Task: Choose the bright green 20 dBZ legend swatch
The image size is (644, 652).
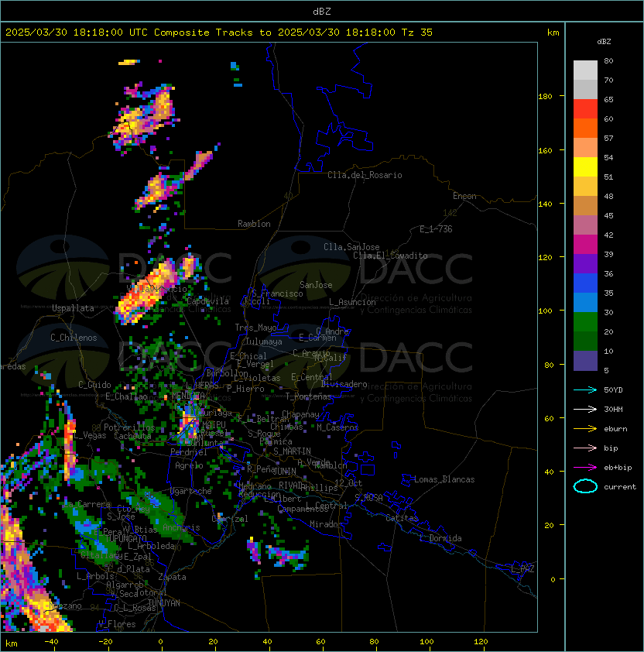Action: click(x=585, y=322)
